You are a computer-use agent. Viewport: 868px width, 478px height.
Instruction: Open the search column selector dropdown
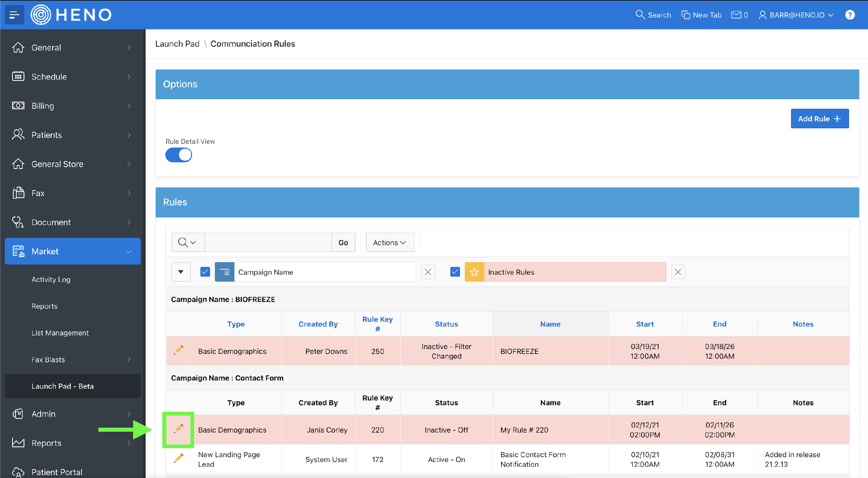[x=187, y=242]
